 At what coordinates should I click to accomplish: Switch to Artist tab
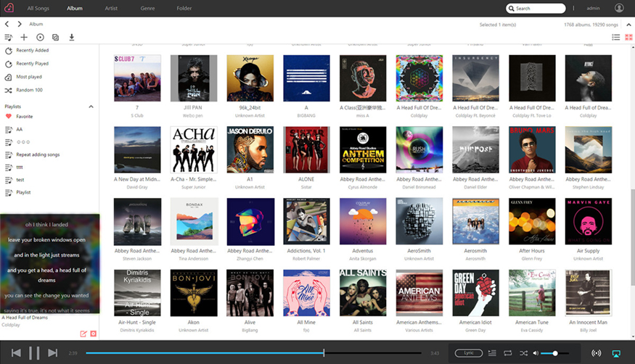pyautogui.click(x=111, y=8)
